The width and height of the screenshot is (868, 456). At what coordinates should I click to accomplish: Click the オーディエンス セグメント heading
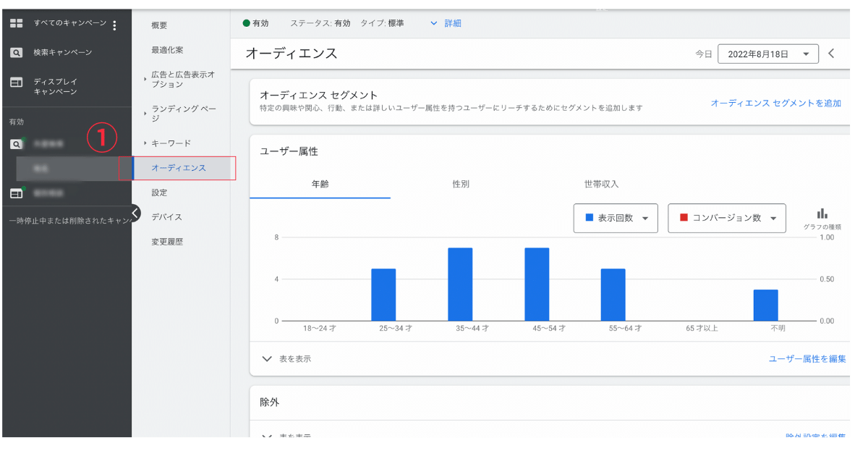coord(318,95)
